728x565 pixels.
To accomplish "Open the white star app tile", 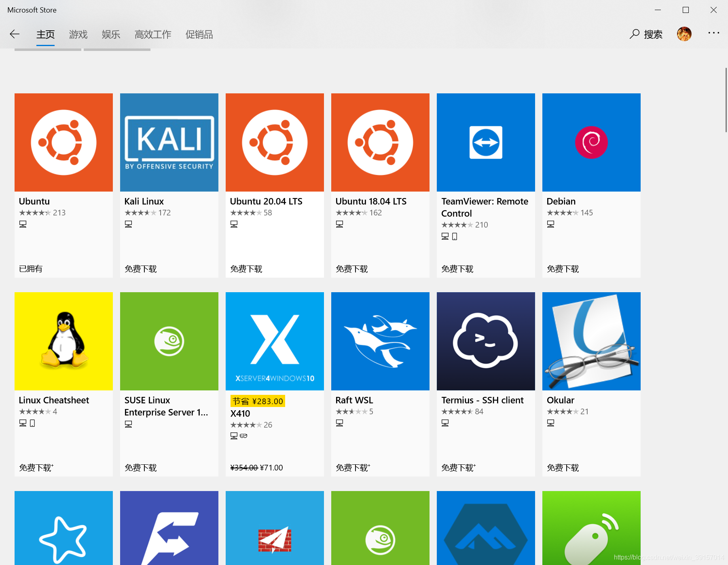I will (63, 528).
